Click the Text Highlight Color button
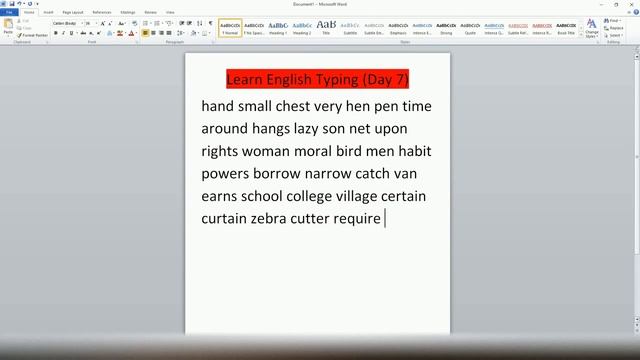640x360 pixels. click(120, 33)
